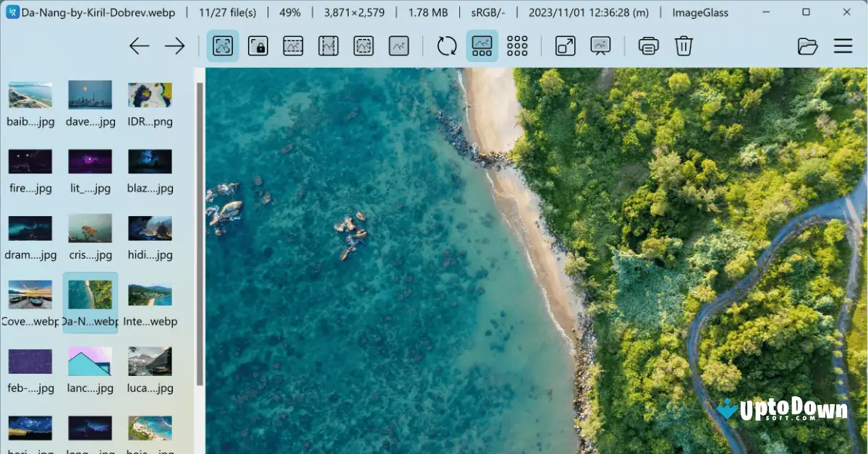This screenshot has width=868, height=454.
Task: Click the sRGB color profile status item
Action: (488, 12)
